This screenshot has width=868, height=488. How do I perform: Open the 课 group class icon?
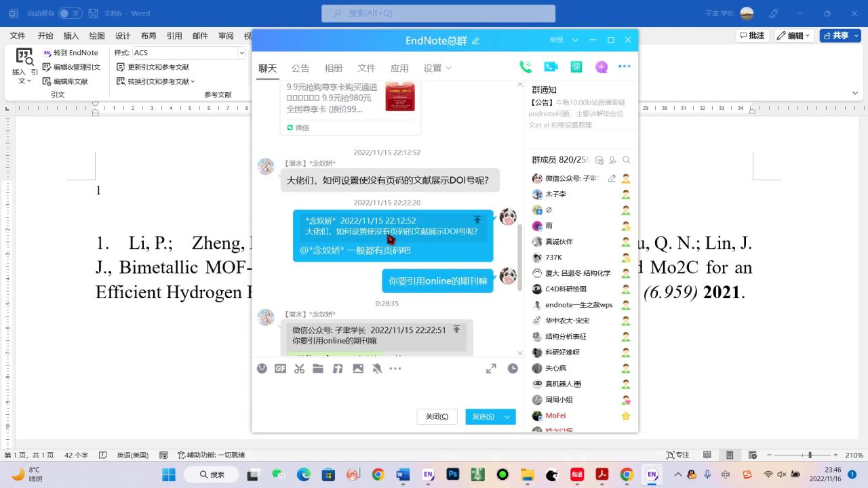pos(576,66)
